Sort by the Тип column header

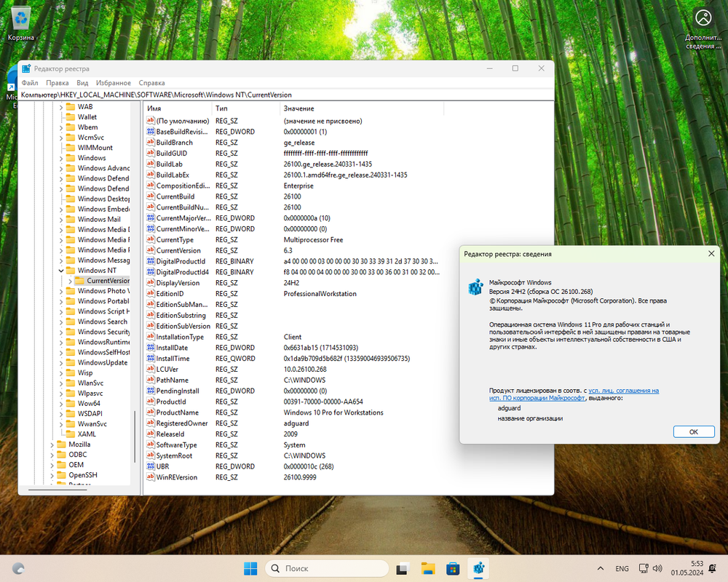(x=246, y=108)
